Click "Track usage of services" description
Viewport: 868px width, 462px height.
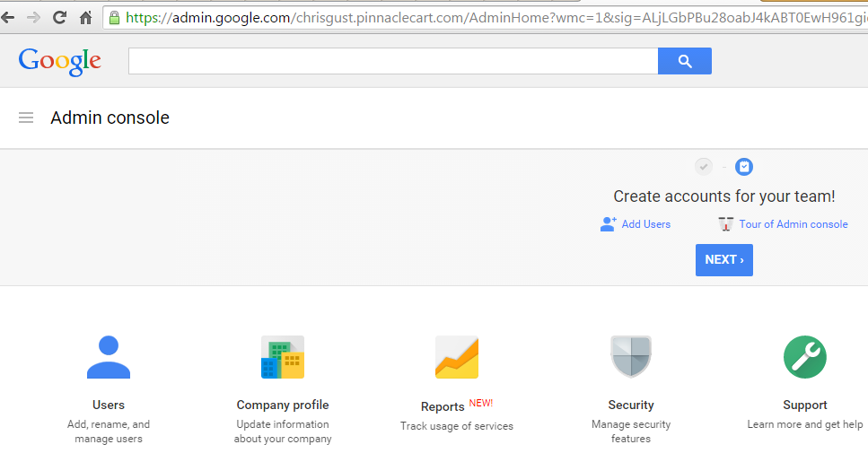(457, 426)
